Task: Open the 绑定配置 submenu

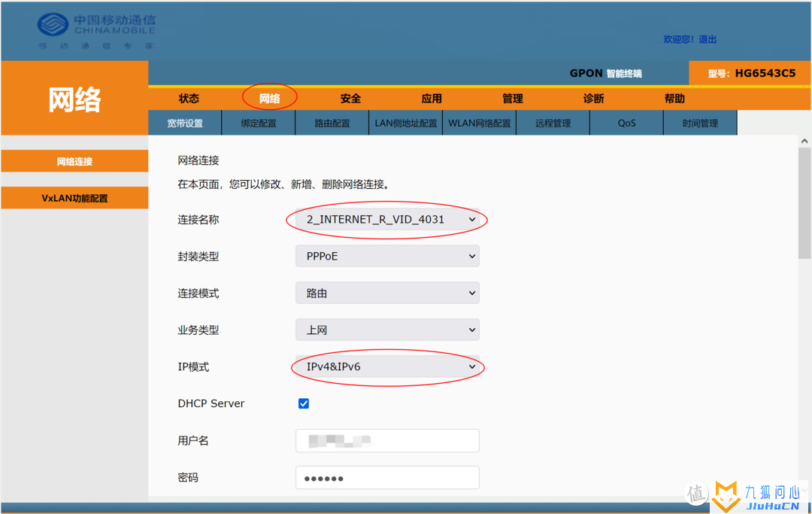Action: click(x=259, y=123)
